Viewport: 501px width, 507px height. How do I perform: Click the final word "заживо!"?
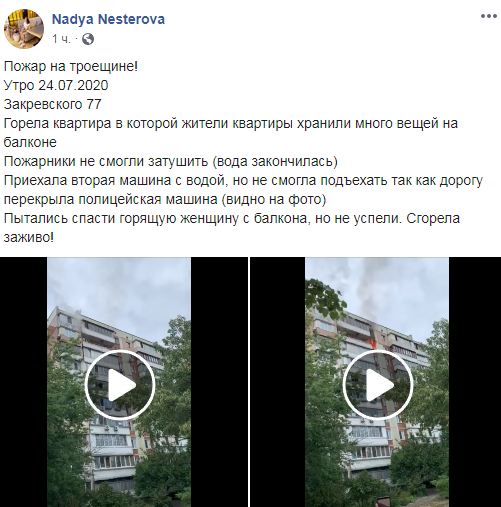[29, 238]
